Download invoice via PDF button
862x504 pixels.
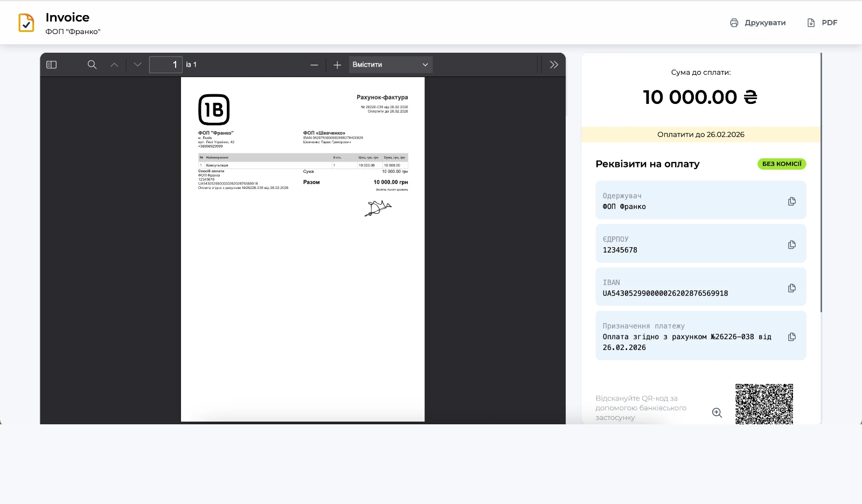point(822,23)
